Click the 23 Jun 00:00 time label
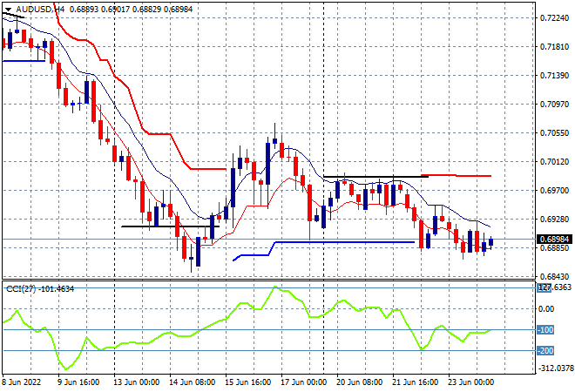 470,382
